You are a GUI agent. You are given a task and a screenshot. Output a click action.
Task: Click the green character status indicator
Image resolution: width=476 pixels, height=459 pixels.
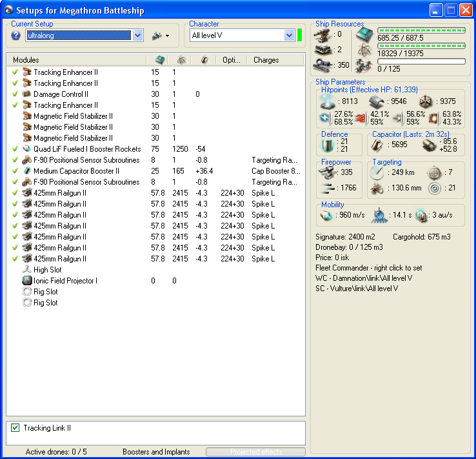tap(300, 36)
